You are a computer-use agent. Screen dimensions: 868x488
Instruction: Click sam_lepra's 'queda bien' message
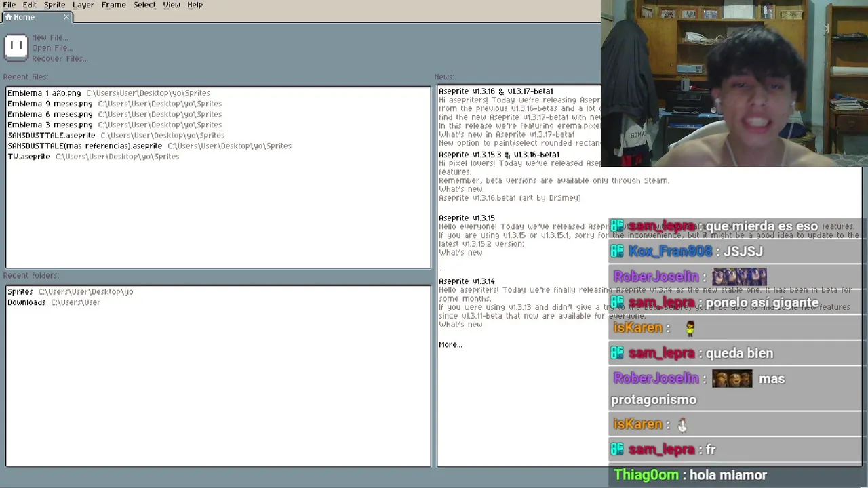(739, 353)
